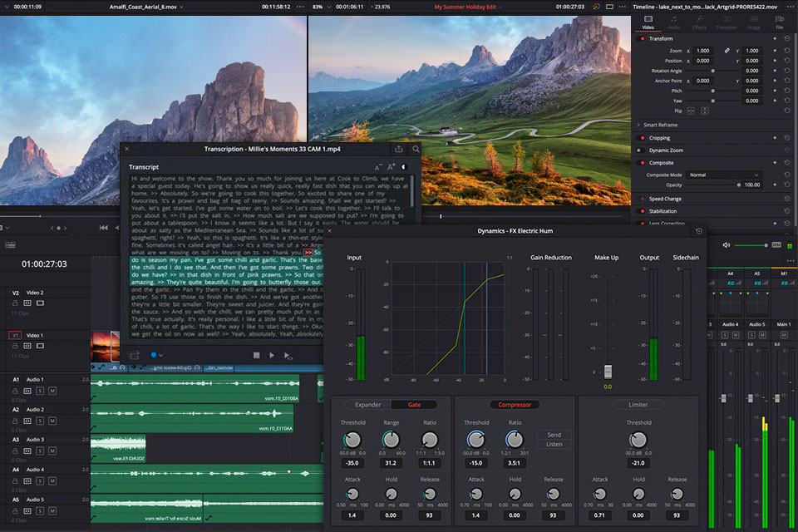Click the Opacity slider handle in Composite

[x=739, y=185]
